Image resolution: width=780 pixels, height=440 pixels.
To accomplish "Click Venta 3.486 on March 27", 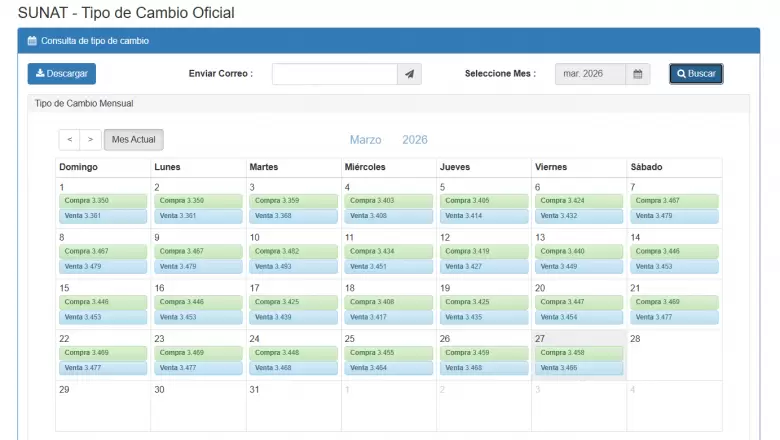I will click(578, 368).
